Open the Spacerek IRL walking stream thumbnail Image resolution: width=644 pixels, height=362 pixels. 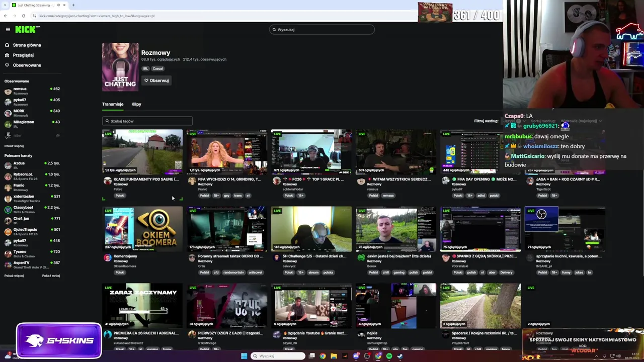[x=480, y=306]
